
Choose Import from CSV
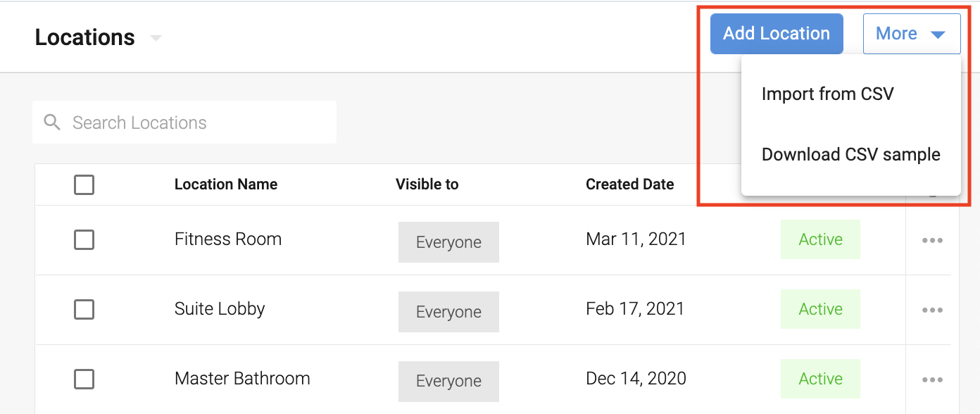827,94
